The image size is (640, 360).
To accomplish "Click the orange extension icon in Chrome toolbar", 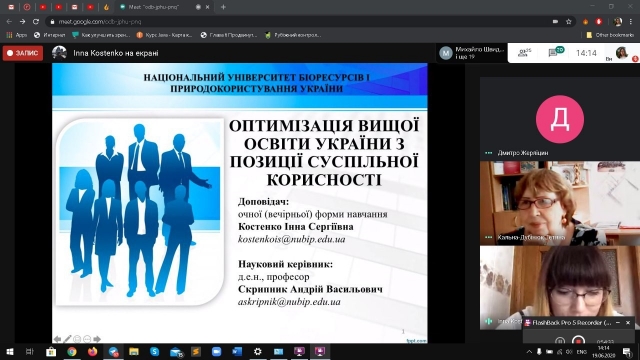I will pos(585,22).
